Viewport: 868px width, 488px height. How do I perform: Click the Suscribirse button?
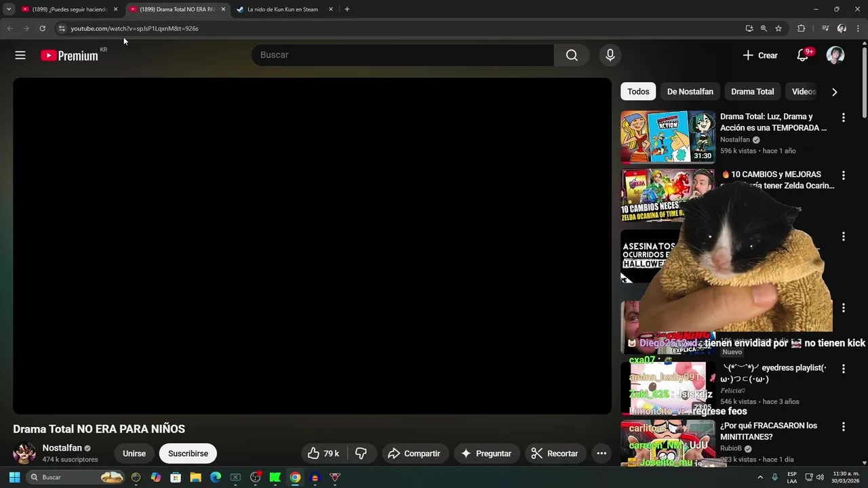[188, 453]
